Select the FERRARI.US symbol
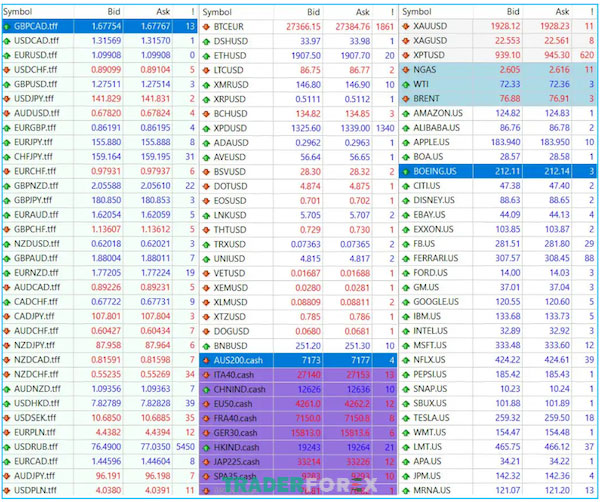 435,259
